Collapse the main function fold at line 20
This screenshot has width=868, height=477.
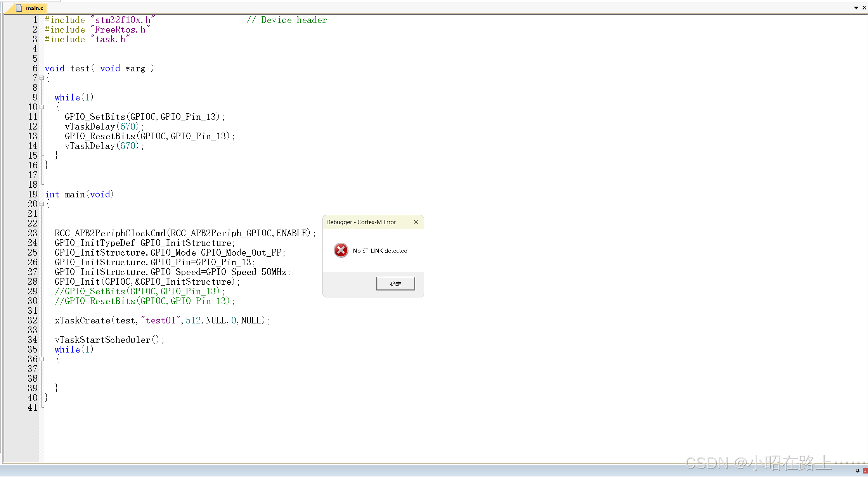[x=42, y=204]
